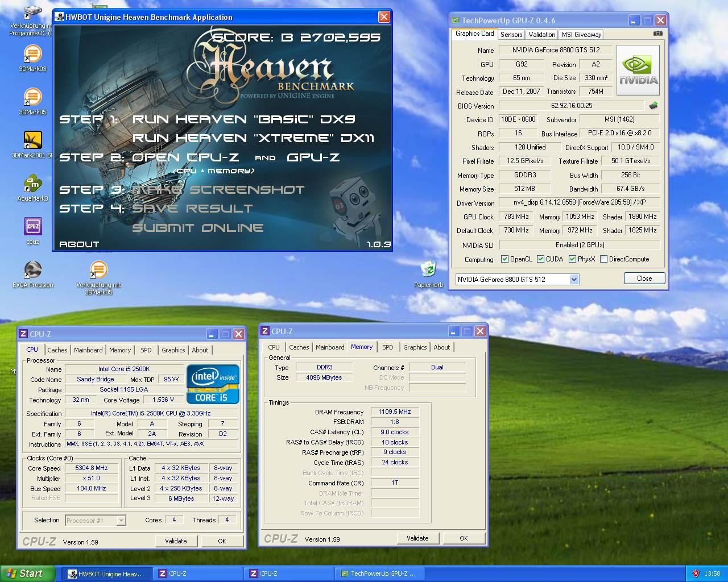The height and width of the screenshot is (582, 728).
Task: Open MSI Giveaway tab in GPU-Z
Action: pyautogui.click(x=581, y=34)
